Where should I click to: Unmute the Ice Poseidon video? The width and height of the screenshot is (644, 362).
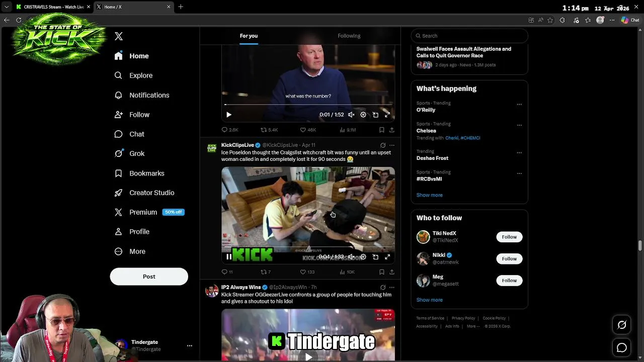click(x=351, y=257)
